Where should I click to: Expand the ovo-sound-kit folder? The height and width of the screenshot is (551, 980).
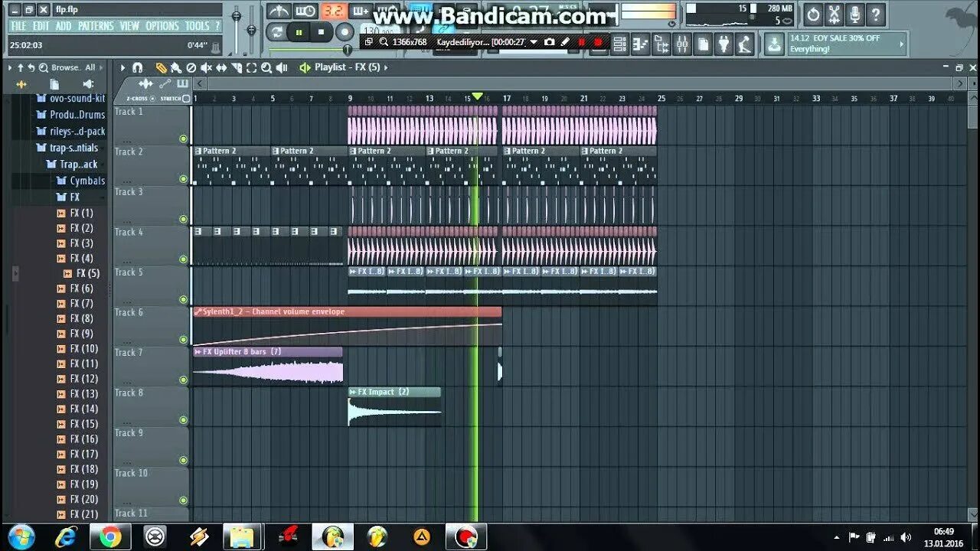coord(72,98)
